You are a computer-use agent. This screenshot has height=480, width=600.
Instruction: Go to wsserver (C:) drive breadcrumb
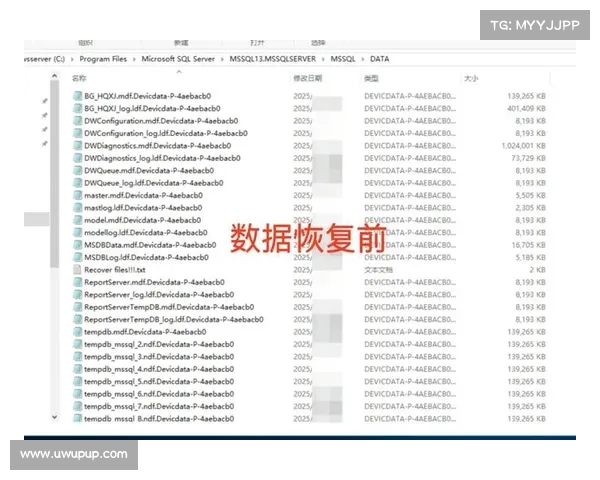click(x=44, y=59)
